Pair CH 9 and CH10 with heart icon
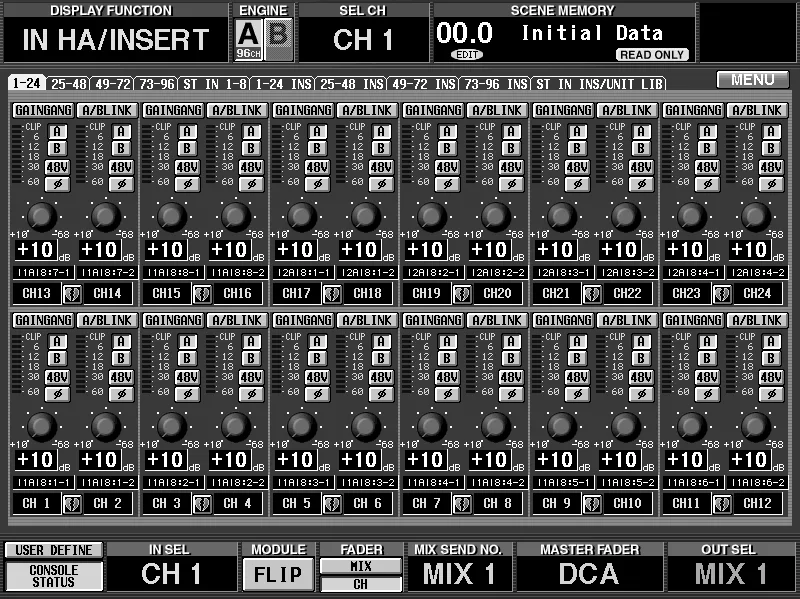The image size is (800, 599). [592, 504]
